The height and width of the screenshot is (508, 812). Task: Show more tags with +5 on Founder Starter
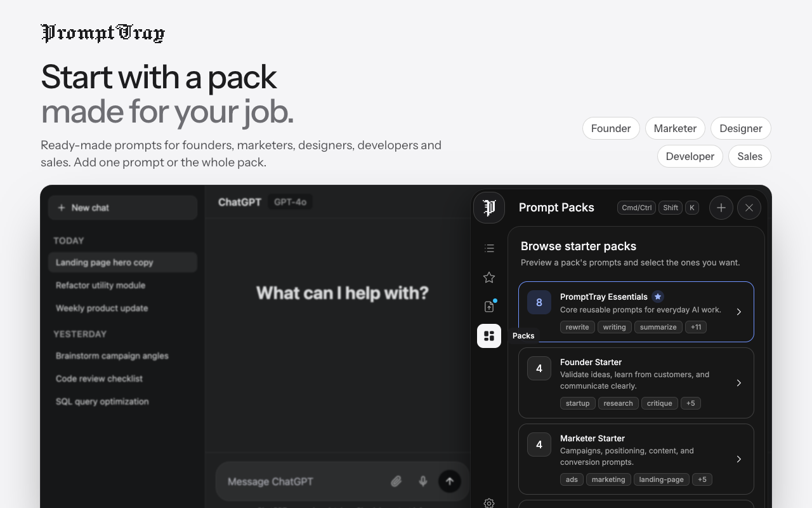pyautogui.click(x=691, y=403)
